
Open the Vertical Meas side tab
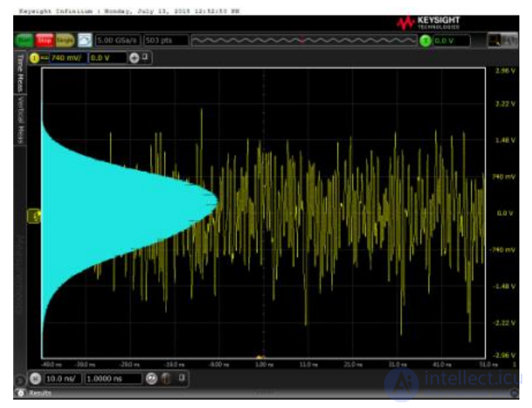(20, 120)
